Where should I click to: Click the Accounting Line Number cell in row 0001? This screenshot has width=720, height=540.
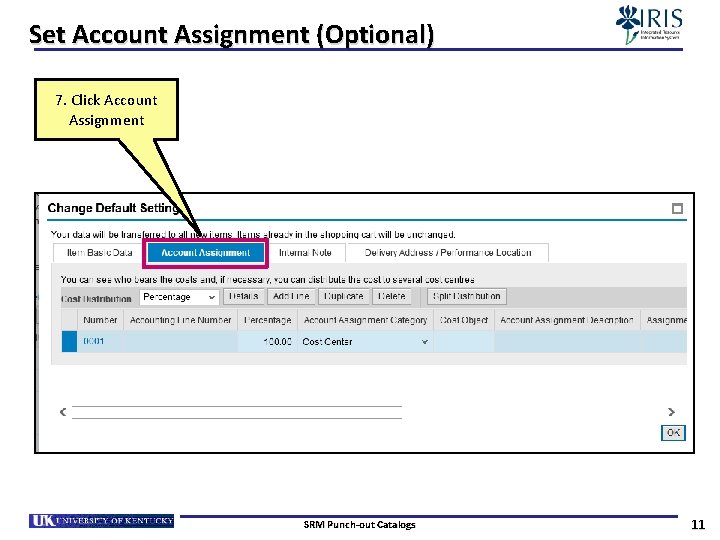(x=180, y=342)
